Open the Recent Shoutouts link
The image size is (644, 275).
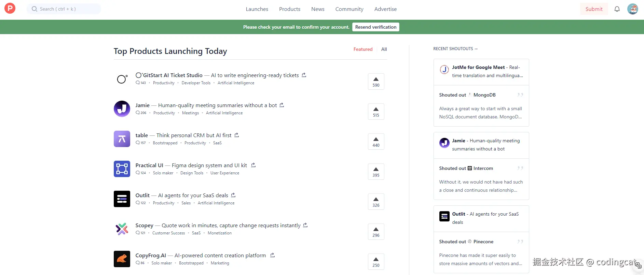(455, 49)
